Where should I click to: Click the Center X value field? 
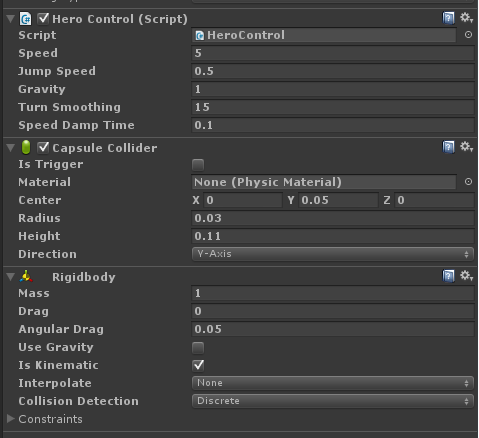243,200
